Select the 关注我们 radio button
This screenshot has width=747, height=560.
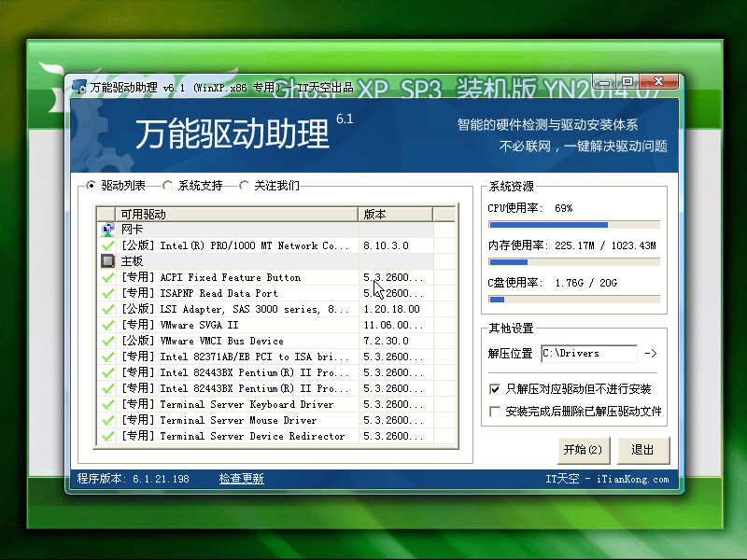click(x=244, y=185)
